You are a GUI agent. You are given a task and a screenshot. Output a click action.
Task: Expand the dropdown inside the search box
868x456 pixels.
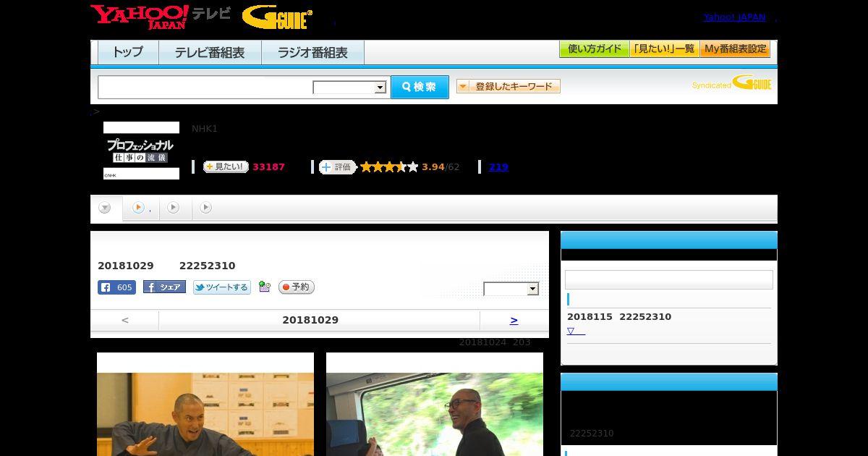coord(350,88)
